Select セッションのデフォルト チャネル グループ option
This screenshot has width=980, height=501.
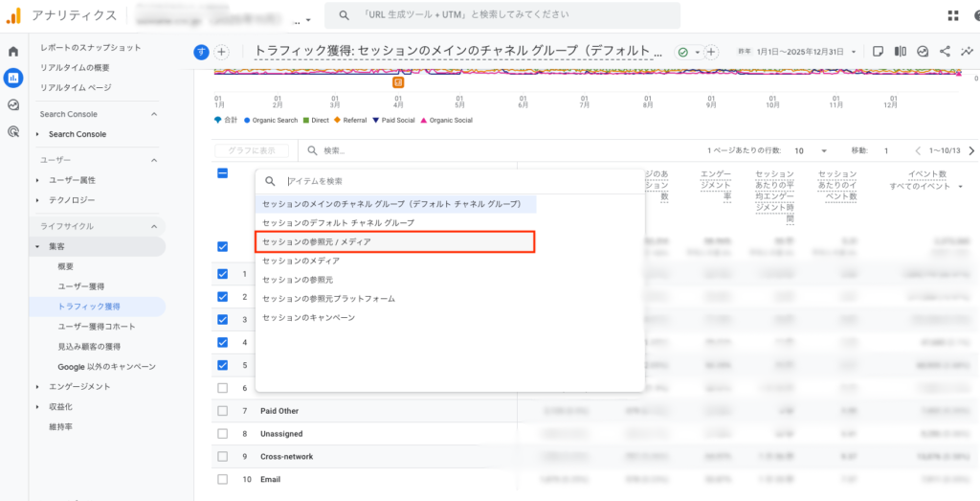click(395, 222)
